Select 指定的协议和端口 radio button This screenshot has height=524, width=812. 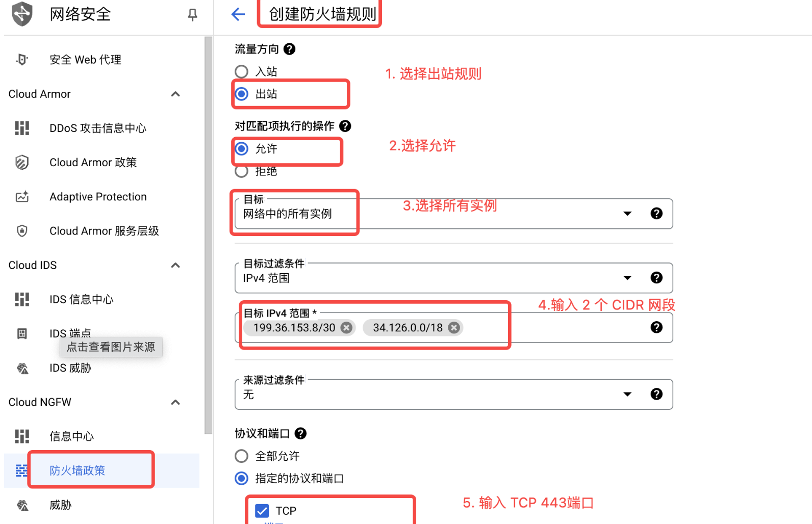click(x=242, y=478)
